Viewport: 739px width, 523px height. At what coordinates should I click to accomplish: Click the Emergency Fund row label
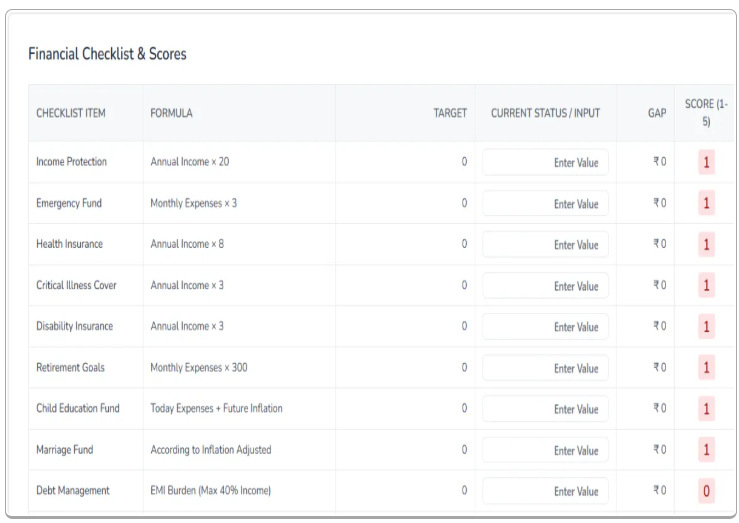[x=69, y=203]
